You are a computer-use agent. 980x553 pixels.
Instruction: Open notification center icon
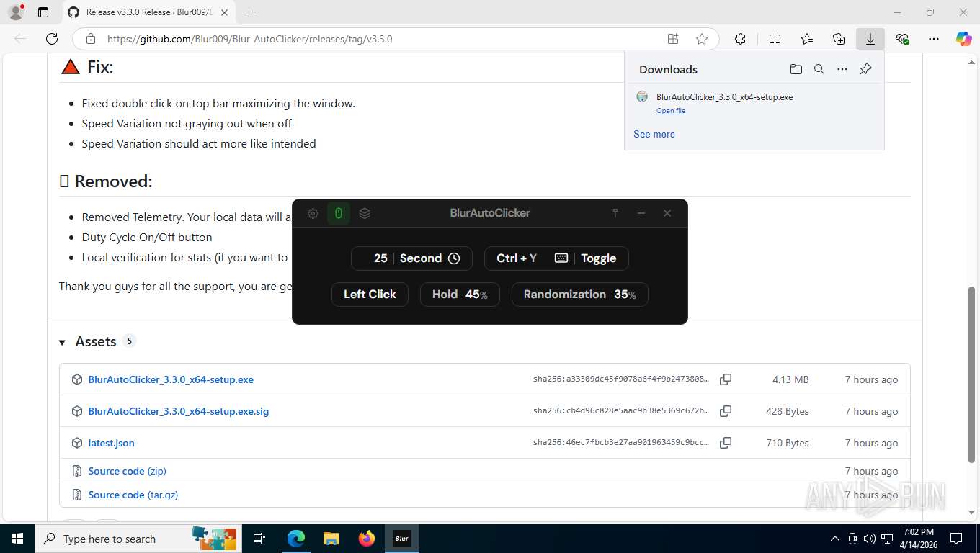click(x=956, y=539)
